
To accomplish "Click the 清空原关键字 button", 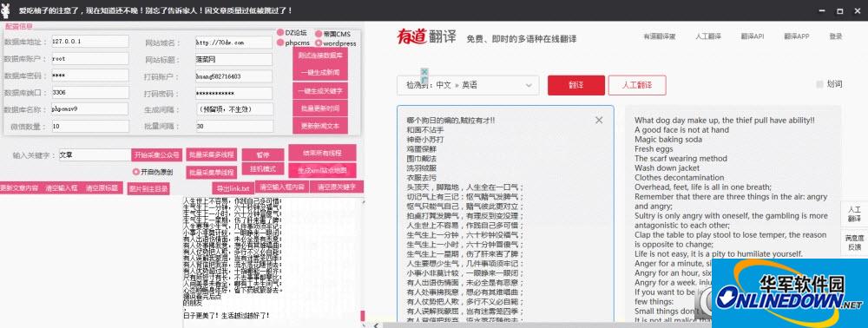I will 337,187.
